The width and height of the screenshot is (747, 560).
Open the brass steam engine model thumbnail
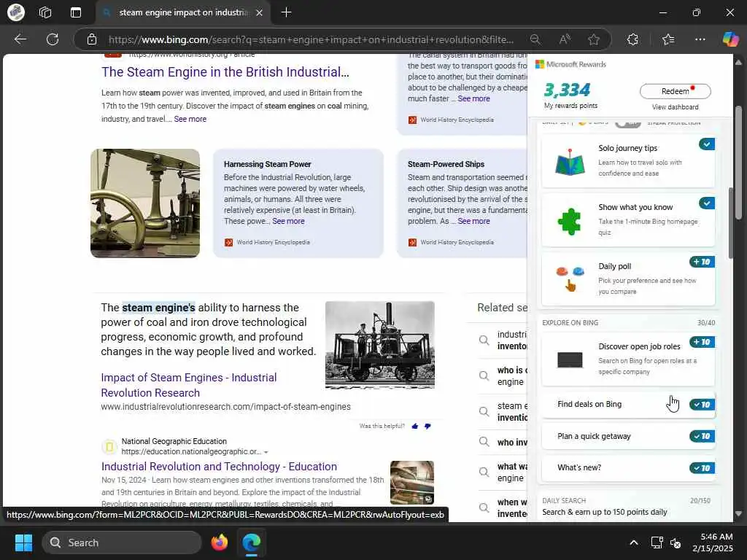pyautogui.click(x=145, y=203)
